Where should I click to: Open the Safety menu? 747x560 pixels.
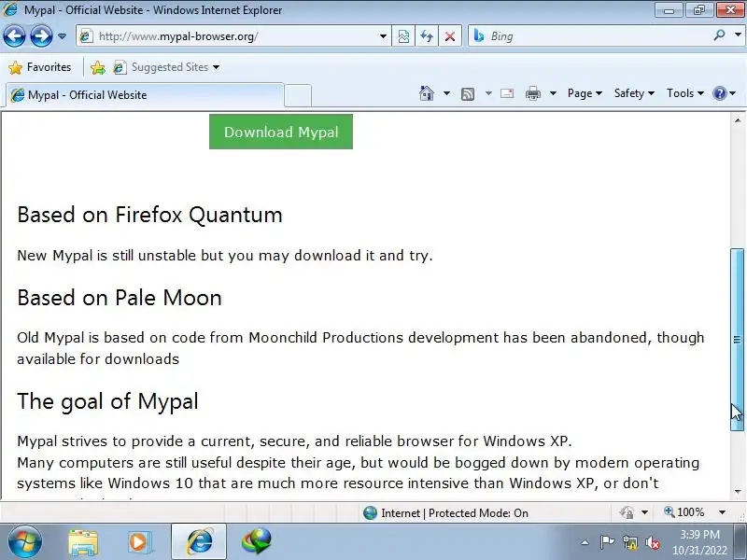[634, 93]
